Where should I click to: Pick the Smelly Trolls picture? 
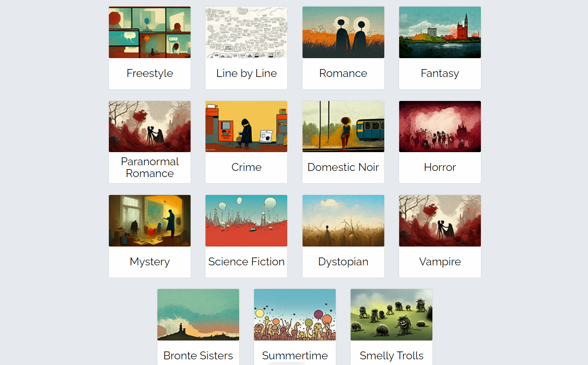(391, 315)
